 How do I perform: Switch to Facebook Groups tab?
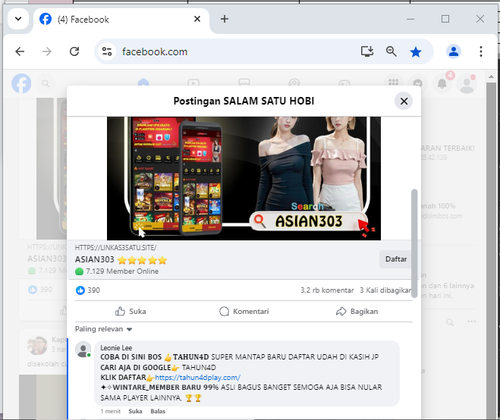click(294, 82)
